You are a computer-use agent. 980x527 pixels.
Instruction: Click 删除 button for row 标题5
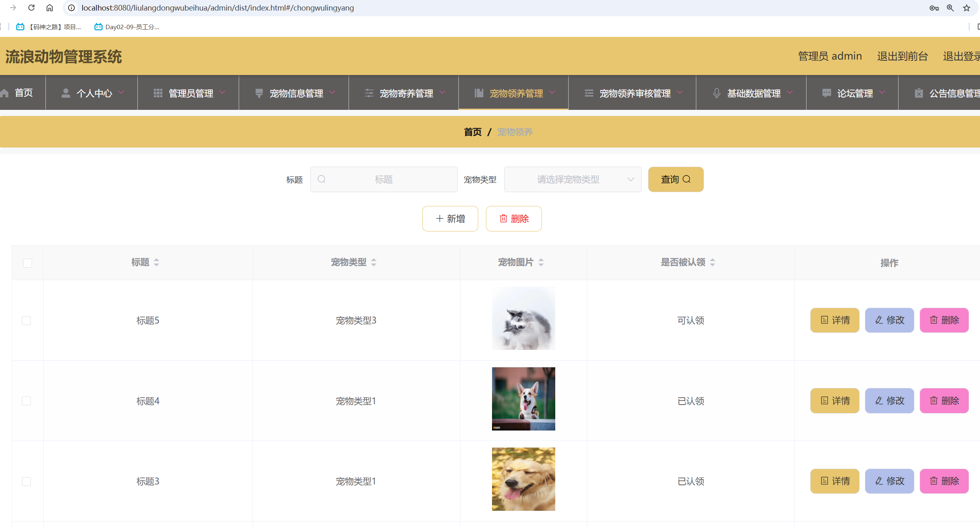click(x=944, y=320)
